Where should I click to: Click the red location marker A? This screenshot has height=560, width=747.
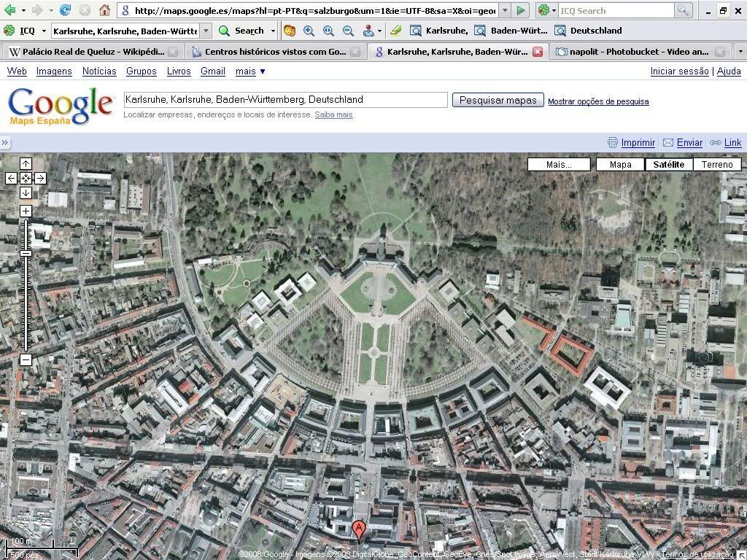coord(358,530)
